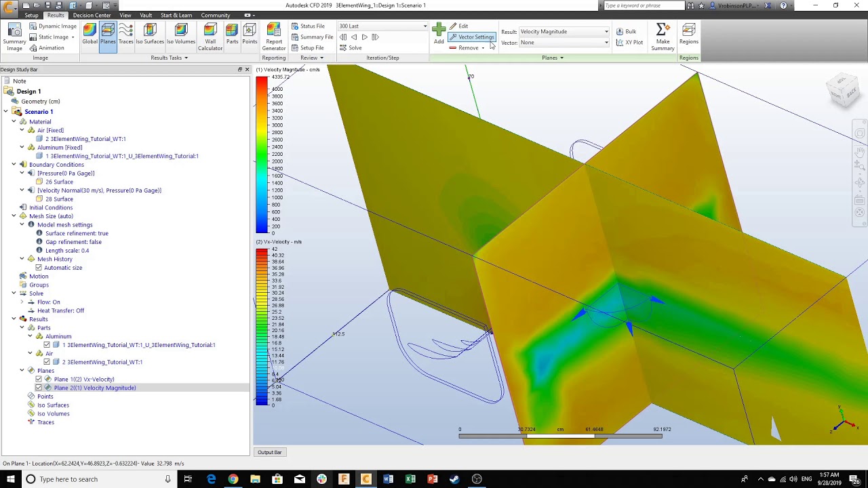Float the Design Study Bar panel

[x=240, y=70]
